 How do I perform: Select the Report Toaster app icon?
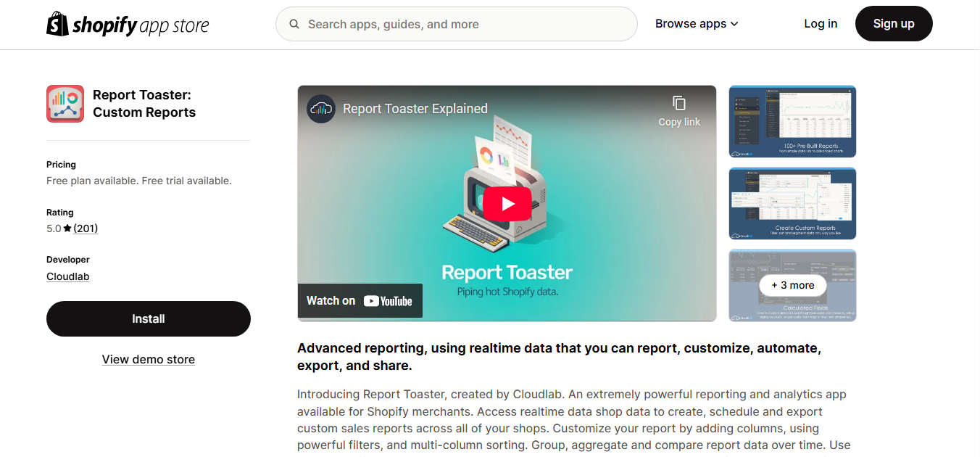[x=65, y=104]
